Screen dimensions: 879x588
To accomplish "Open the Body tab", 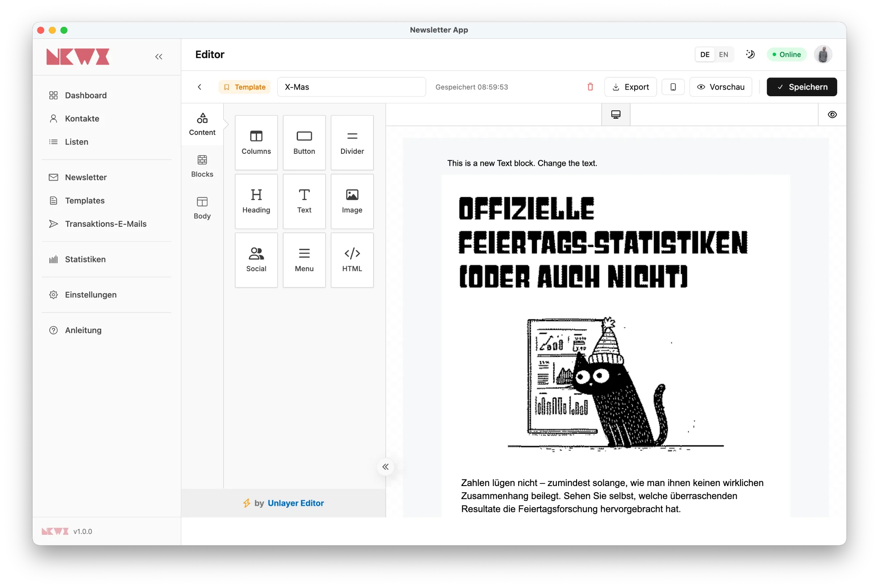I will (202, 208).
